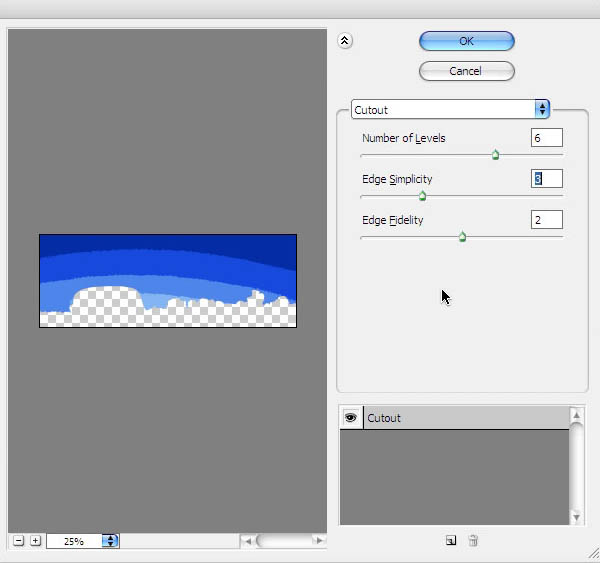
Task: Click the Cancel button
Action: (x=466, y=71)
